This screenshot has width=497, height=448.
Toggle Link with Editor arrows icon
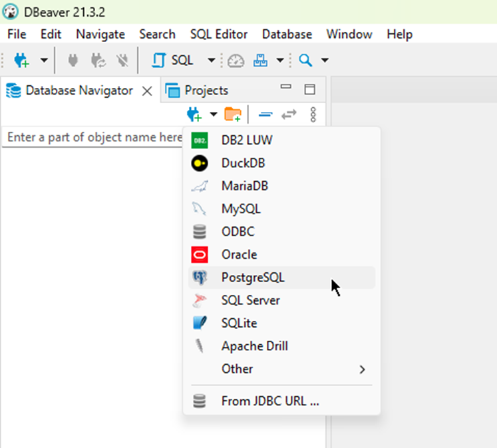coord(289,114)
